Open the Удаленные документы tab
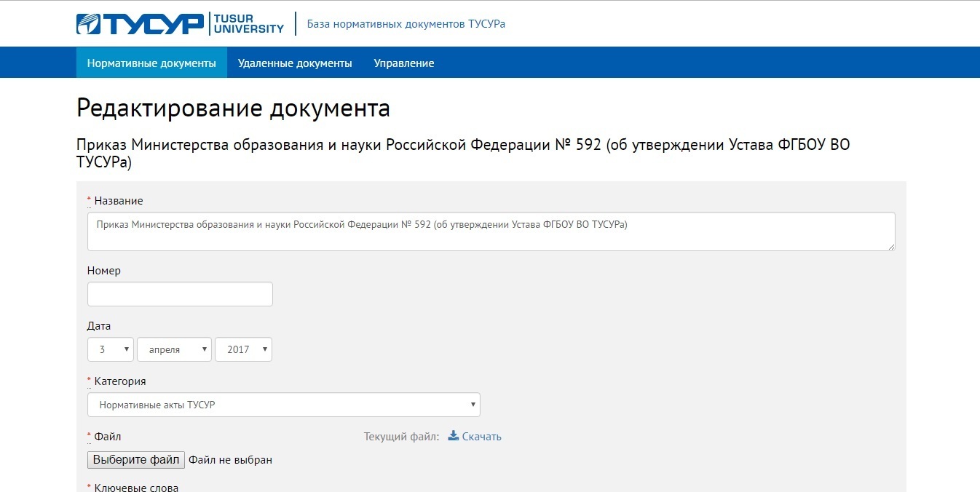This screenshot has width=980, height=492. point(295,63)
